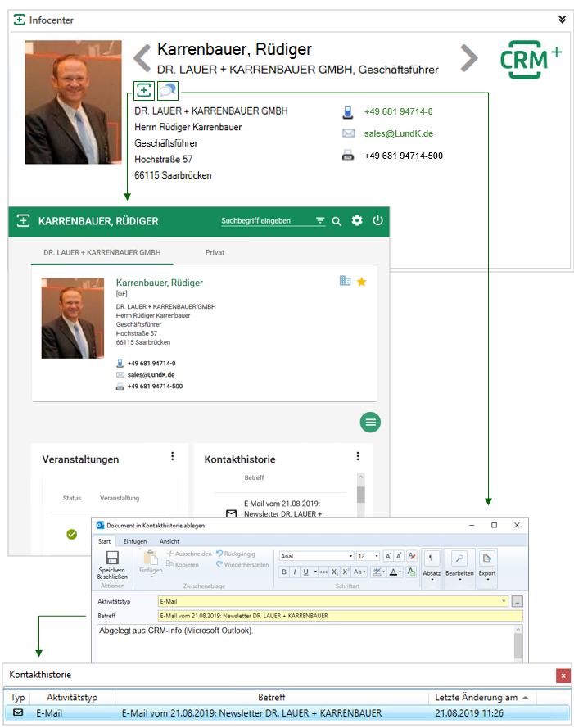Image resolution: width=574 pixels, height=728 pixels.
Task: Open the chat bubbles icon button
Action: [168, 91]
